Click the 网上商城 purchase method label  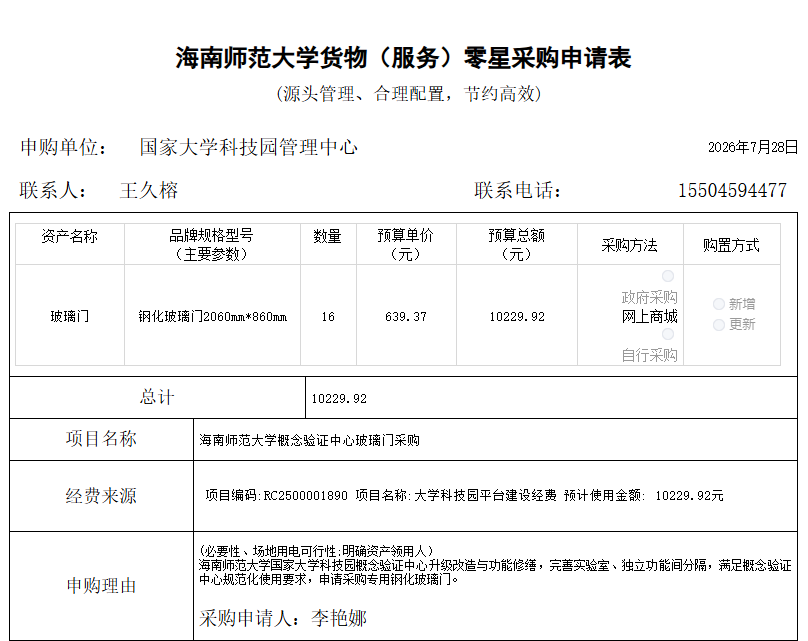(649, 316)
